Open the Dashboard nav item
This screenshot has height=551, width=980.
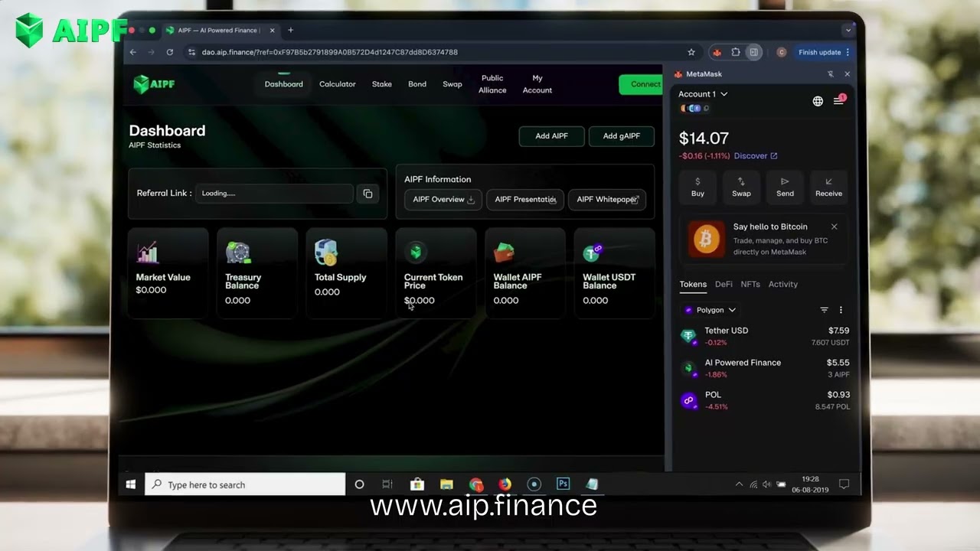click(x=284, y=84)
